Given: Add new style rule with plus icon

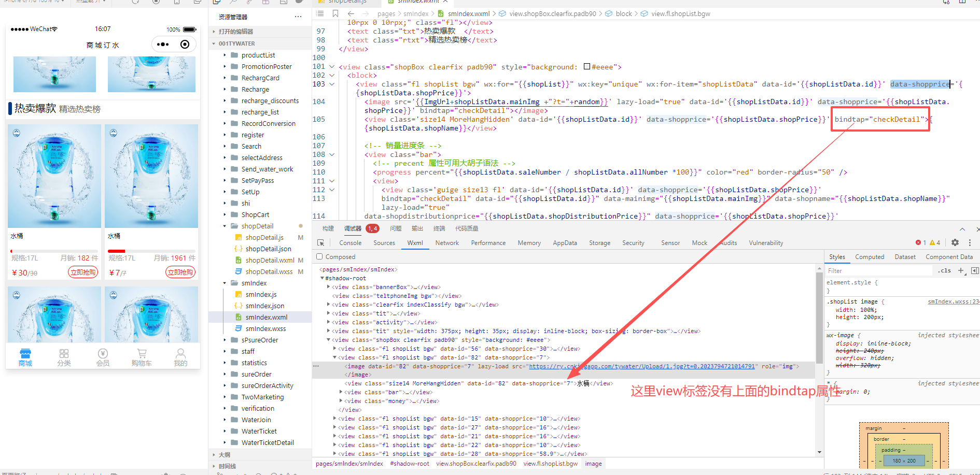Looking at the screenshot, I should point(961,270).
